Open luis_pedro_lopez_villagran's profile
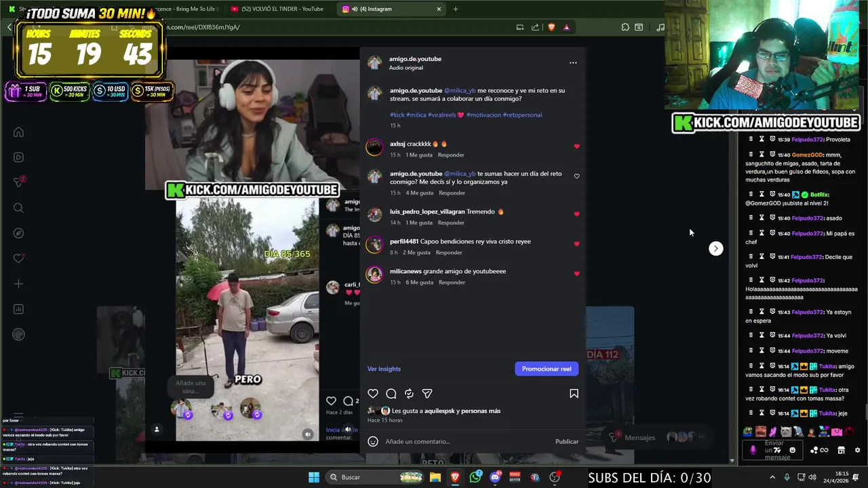This screenshot has height=488, width=868. (427, 211)
